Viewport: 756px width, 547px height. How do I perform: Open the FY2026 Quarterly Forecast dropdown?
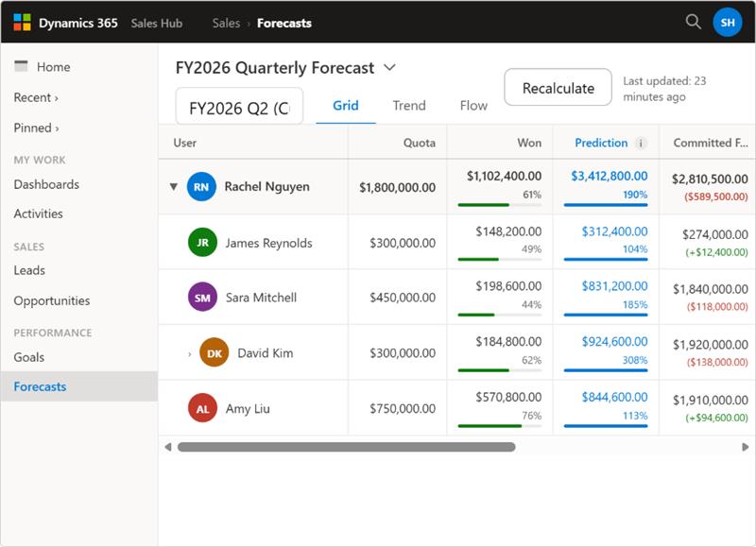pyautogui.click(x=388, y=69)
